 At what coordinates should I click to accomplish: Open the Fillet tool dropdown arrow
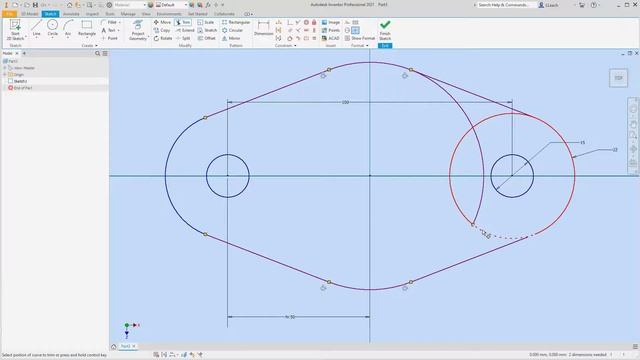point(120,22)
